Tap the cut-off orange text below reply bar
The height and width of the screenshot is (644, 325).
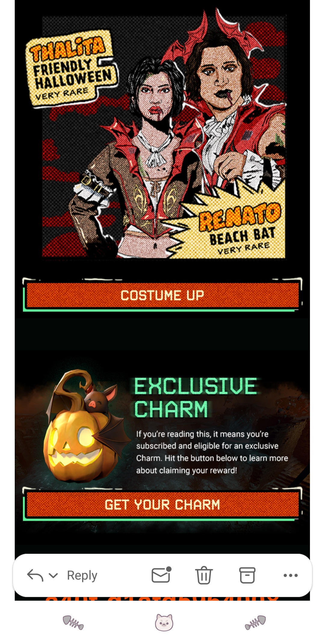point(162,599)
